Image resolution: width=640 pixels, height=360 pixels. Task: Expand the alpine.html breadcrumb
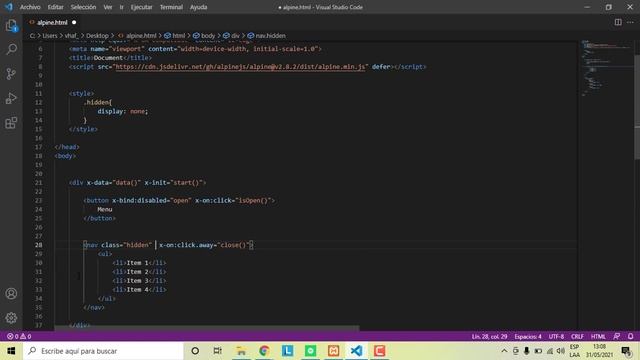point(141,36)
